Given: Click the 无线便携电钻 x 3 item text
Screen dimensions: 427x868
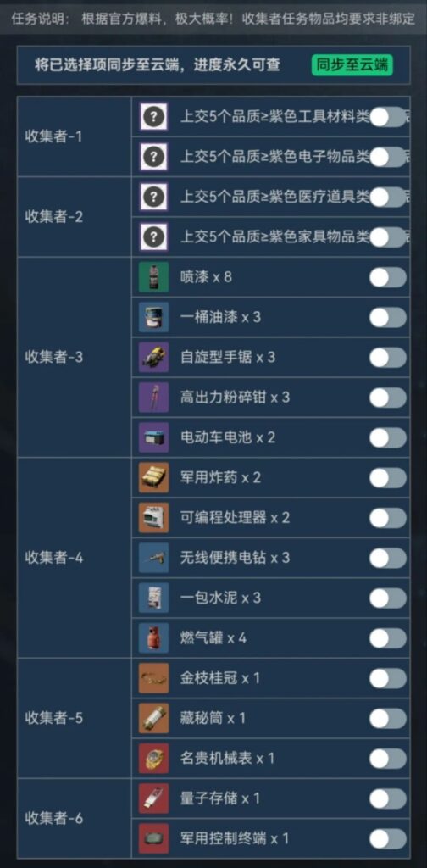Looking at the screenshot, I should pos(235,558).
